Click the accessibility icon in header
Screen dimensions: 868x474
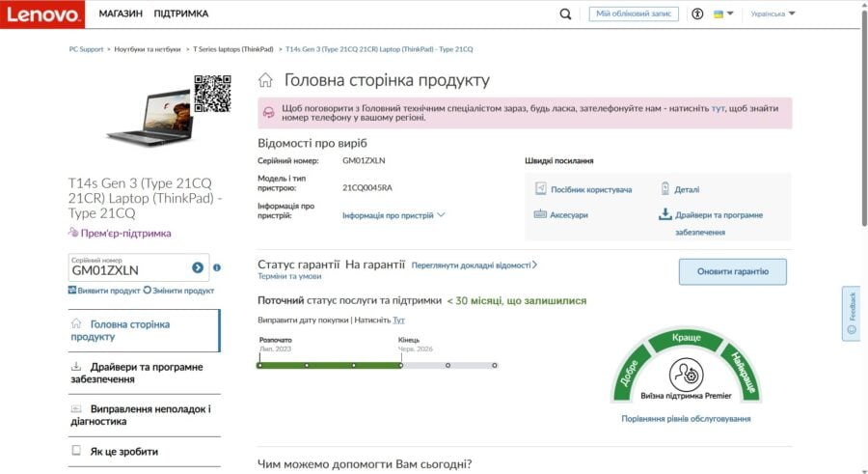point(697,14)
